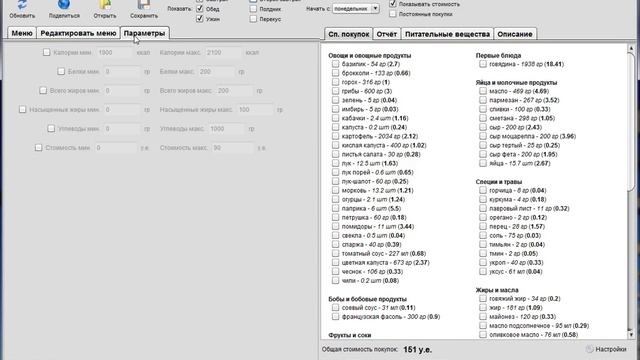
Task: Enable the Стоимость мин. checkbox
Action: point(38,148)
